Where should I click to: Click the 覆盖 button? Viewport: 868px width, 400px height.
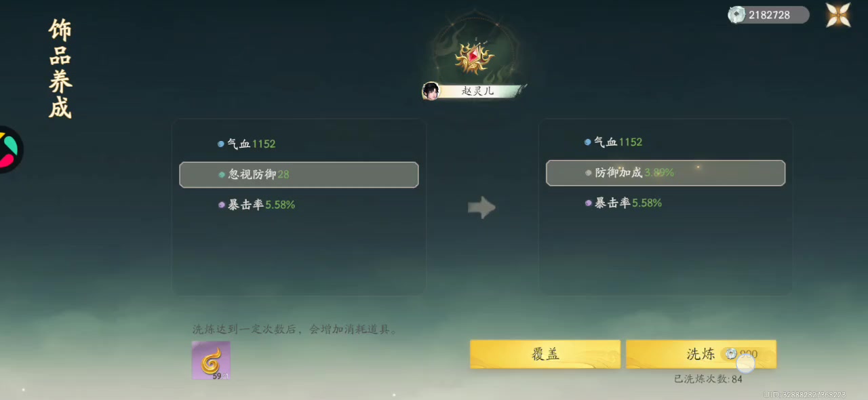pyautogui.click(x=545, y=354)
